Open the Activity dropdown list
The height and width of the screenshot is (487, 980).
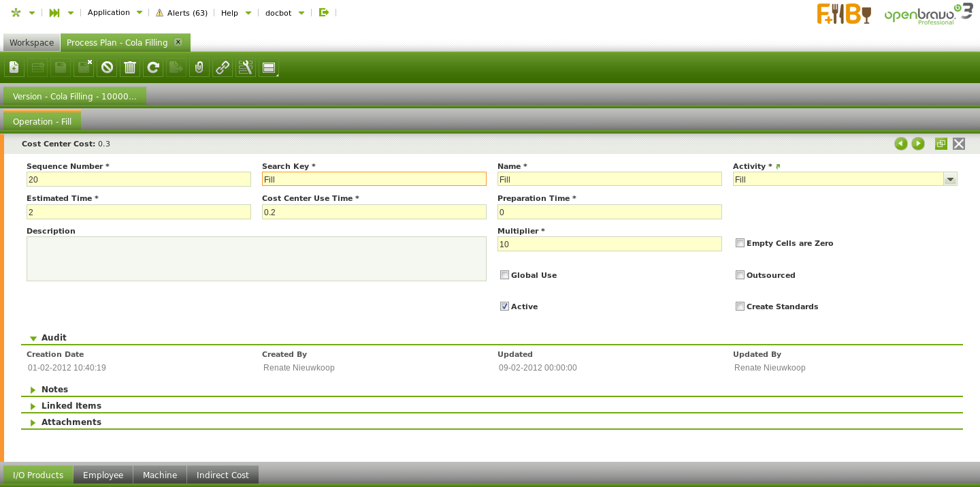tap(950, 179)
